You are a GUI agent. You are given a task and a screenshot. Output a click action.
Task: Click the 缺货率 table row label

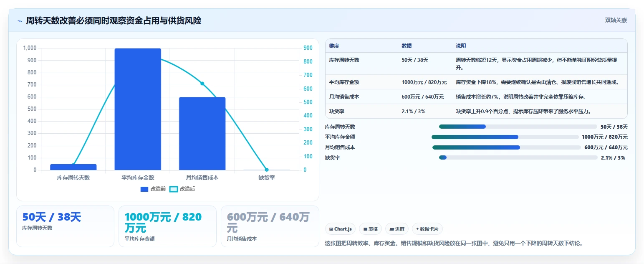coord(337,112)
